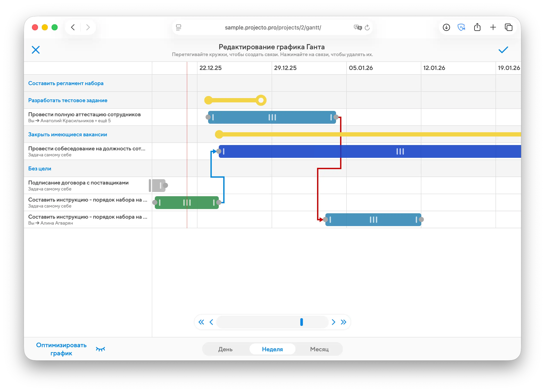Click the blue checkmark to confirm Gantt edits
Viewport: 545px width, 392px height.
[503, 50]
